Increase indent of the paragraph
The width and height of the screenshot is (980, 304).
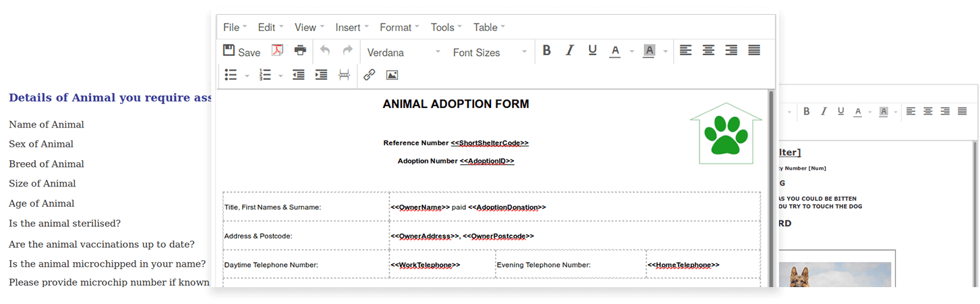tap(321, 75)
